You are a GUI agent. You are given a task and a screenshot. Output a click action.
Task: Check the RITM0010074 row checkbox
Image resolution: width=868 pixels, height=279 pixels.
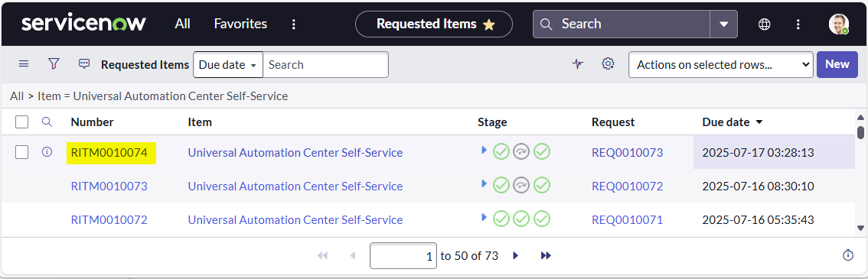pos(21,152)
